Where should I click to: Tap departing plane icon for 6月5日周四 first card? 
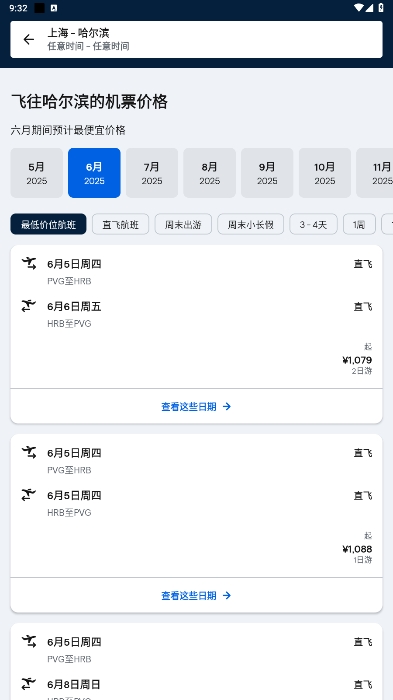29,263
